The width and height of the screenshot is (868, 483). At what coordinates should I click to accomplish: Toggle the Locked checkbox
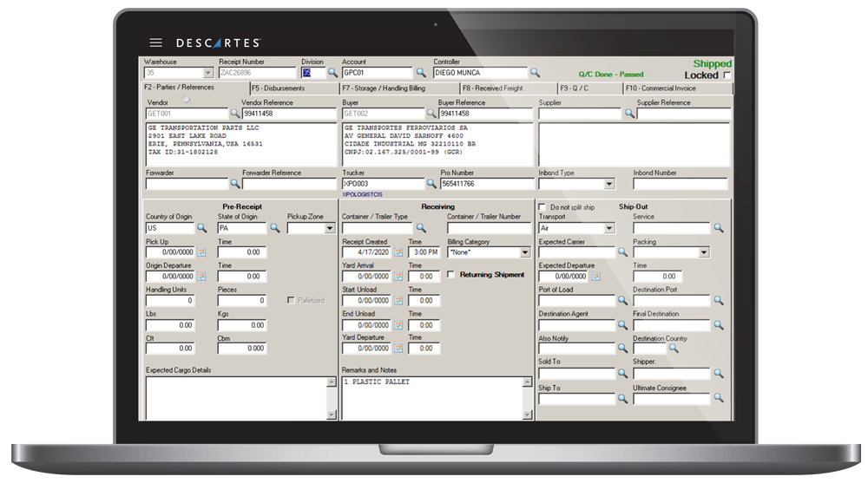(727, 75)
